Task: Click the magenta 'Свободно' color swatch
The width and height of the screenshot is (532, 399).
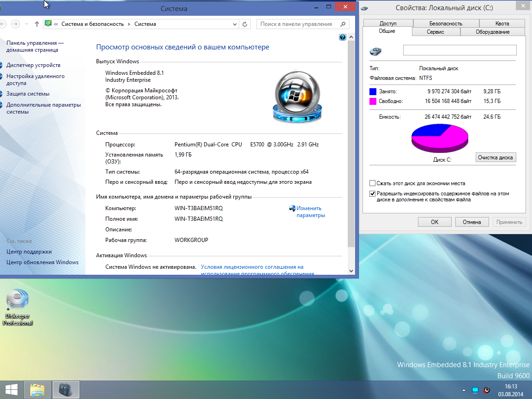Action: pyautogui.click(x=373, y=101)
